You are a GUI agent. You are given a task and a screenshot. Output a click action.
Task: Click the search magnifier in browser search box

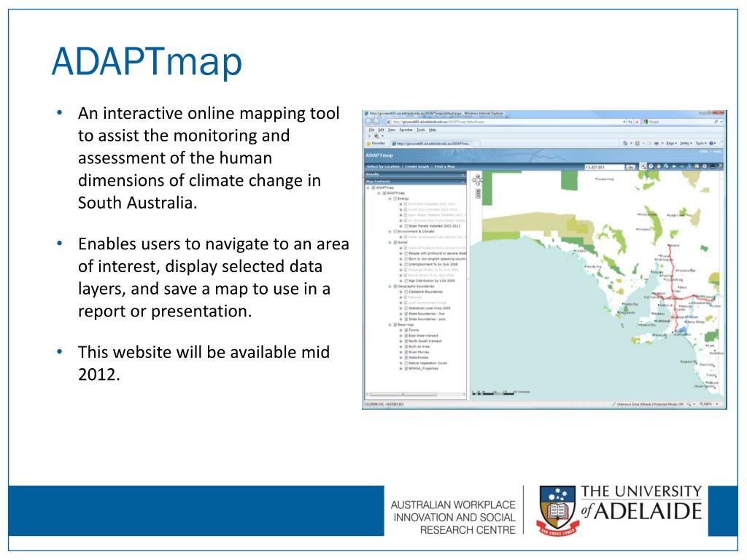click(716, 122)
